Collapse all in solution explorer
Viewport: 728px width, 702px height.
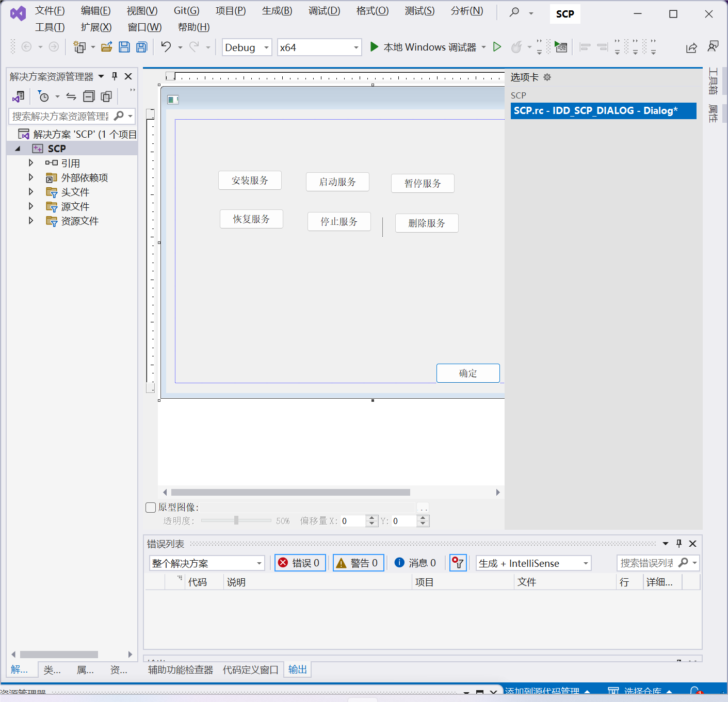(x=89, y=96)
